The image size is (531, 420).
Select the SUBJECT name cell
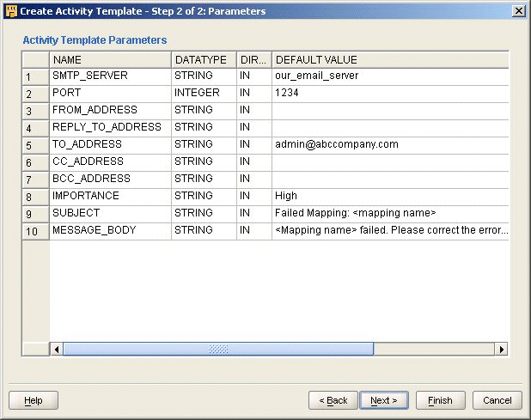[110, 214]
